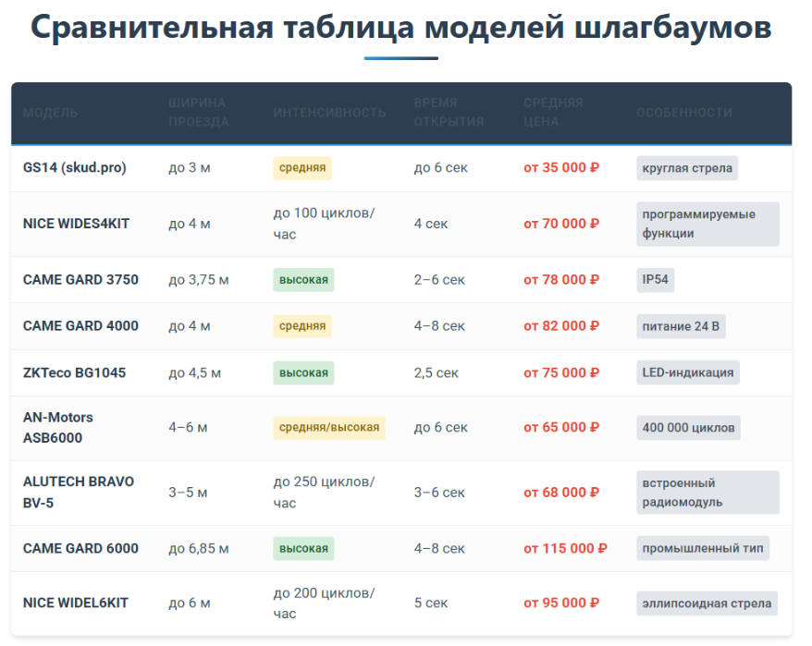Select the 'CAME GARD 3750' model name

point(80,279)
